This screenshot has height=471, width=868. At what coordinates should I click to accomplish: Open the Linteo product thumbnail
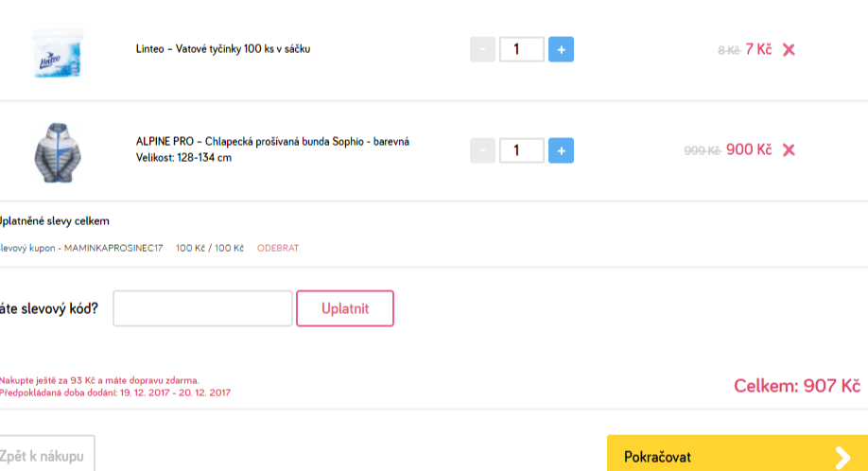[x=58, y=53]
